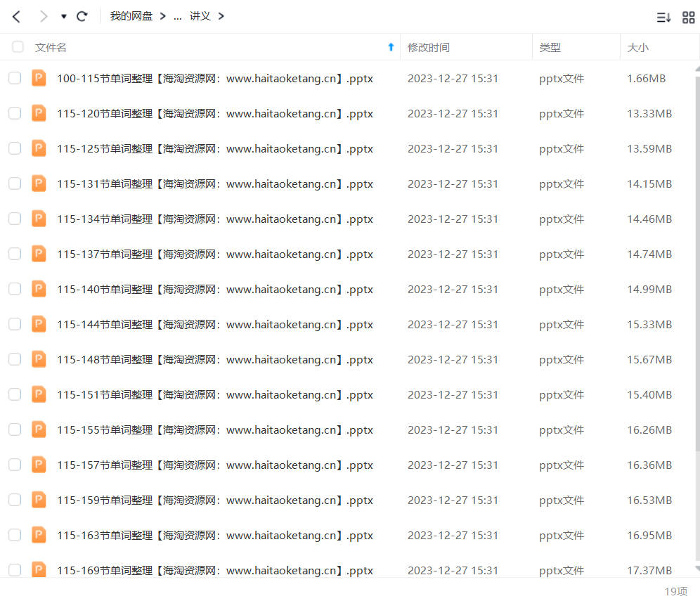Click pptx icon of 115-125节单词整理
The height and width of the screenshot is (601, 700).
(39, 148)
